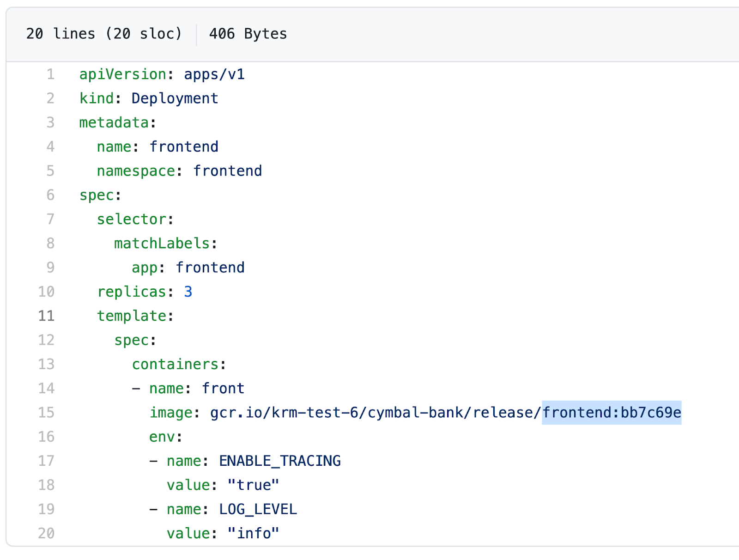Select the ENABLE_TRACING name on line 17
Screen dimensions: 739x560
tap(279, 461)
